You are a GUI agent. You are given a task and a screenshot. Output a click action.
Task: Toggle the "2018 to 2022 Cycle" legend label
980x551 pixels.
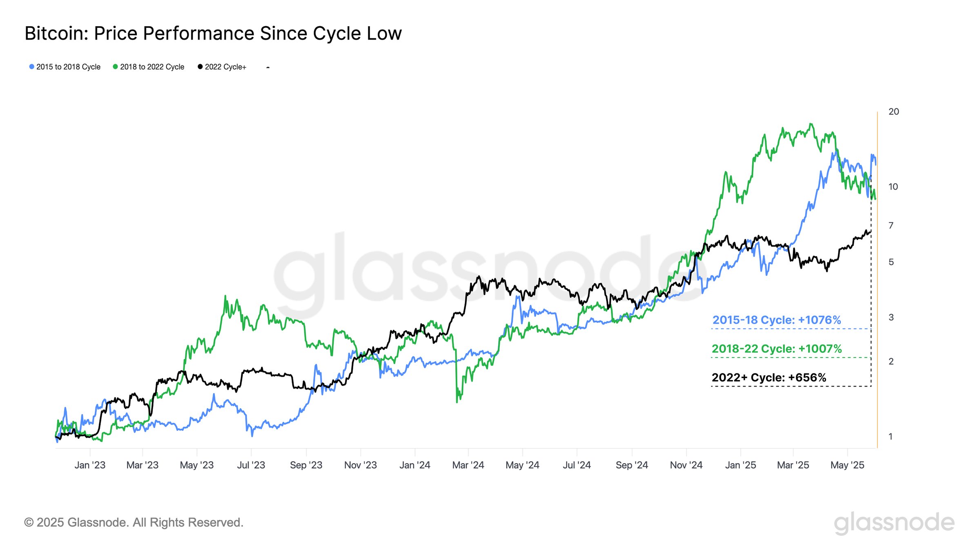(x=152, y=67)
